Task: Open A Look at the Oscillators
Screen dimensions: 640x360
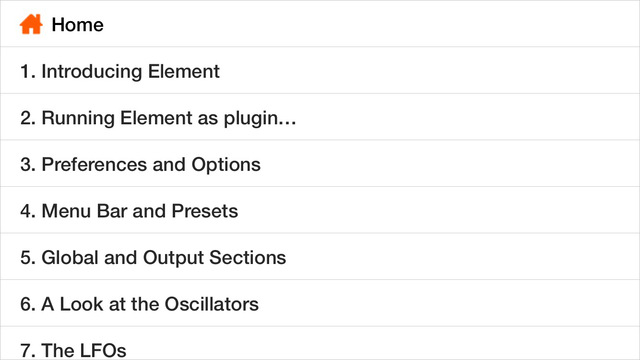Action: (x=320, y=303)
